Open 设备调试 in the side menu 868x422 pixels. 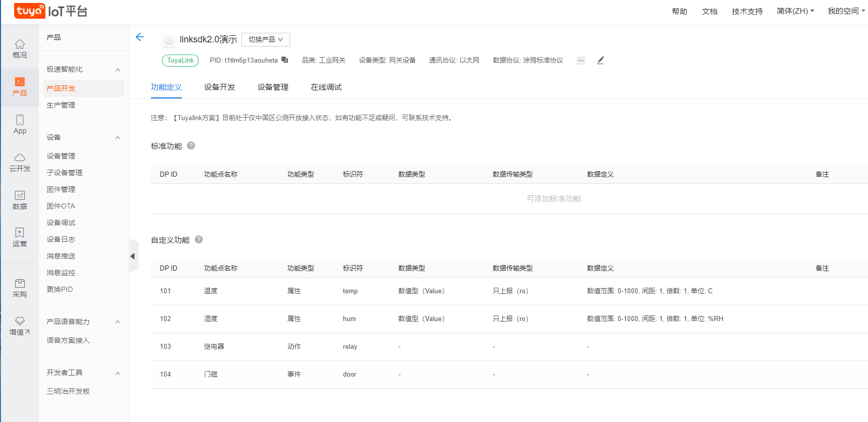pos(61,223)
